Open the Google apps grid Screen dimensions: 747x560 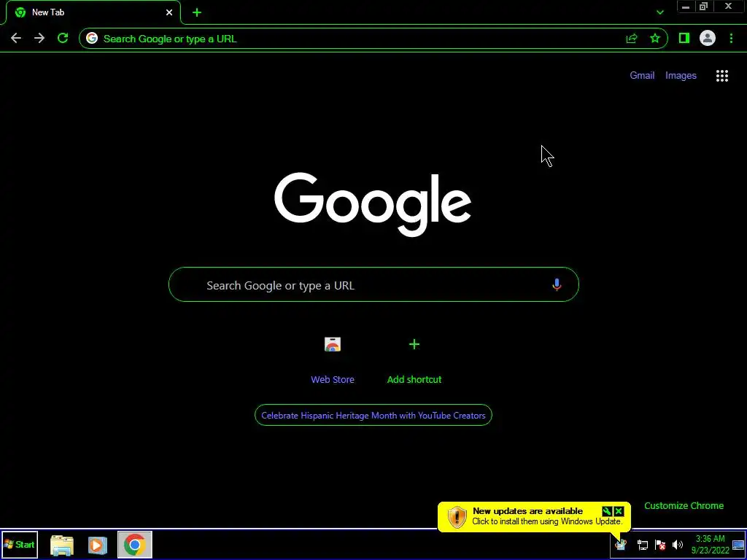[x=721, y=76]
